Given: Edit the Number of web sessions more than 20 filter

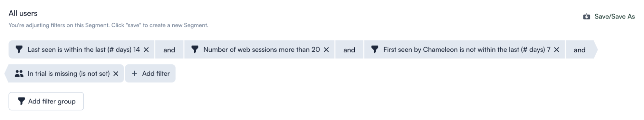Looking at the screenshot, I should 262,49.
